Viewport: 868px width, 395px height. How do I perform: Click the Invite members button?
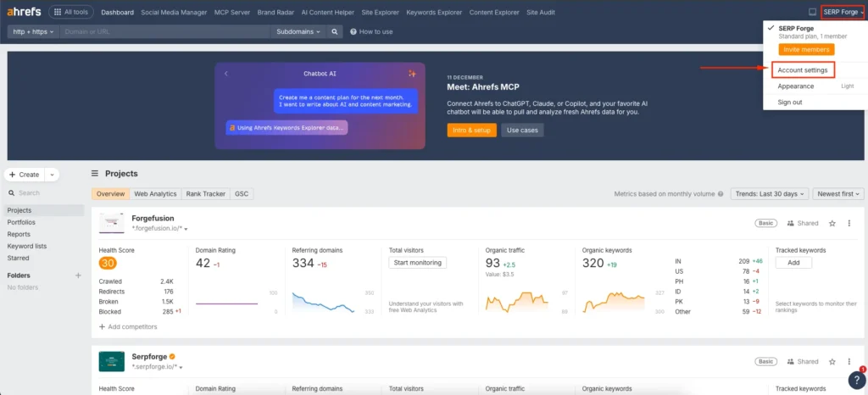(801, 50)
